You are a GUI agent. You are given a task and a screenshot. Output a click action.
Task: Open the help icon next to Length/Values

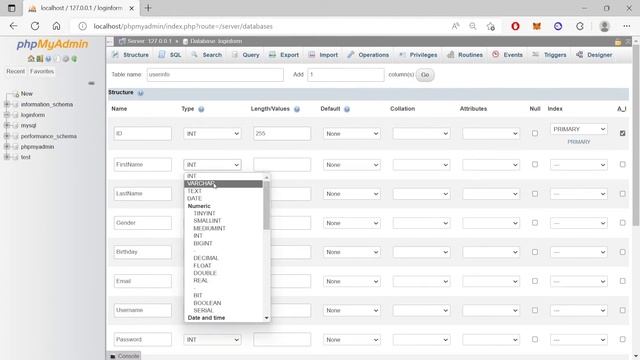pos(297,109)
